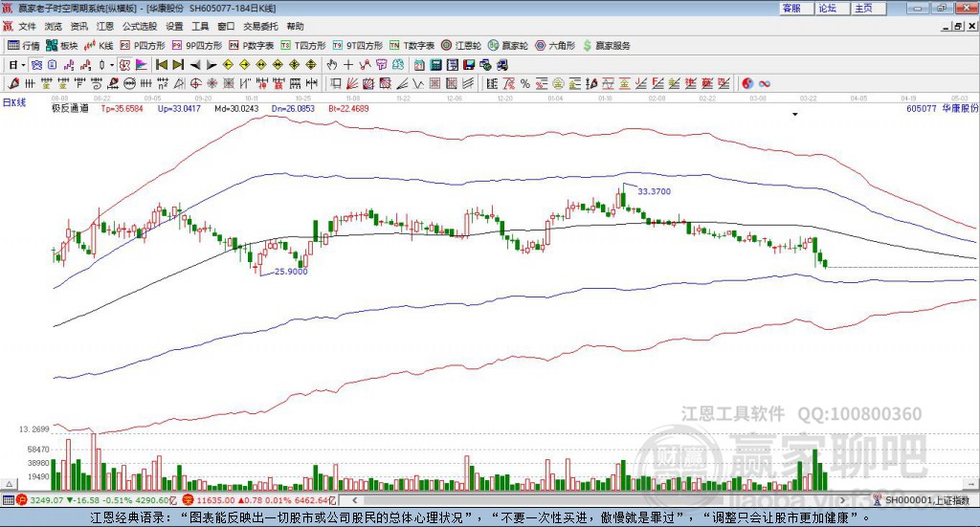Open the 设置 menu
Screen dimensions: 980x527
click(174, 26)
